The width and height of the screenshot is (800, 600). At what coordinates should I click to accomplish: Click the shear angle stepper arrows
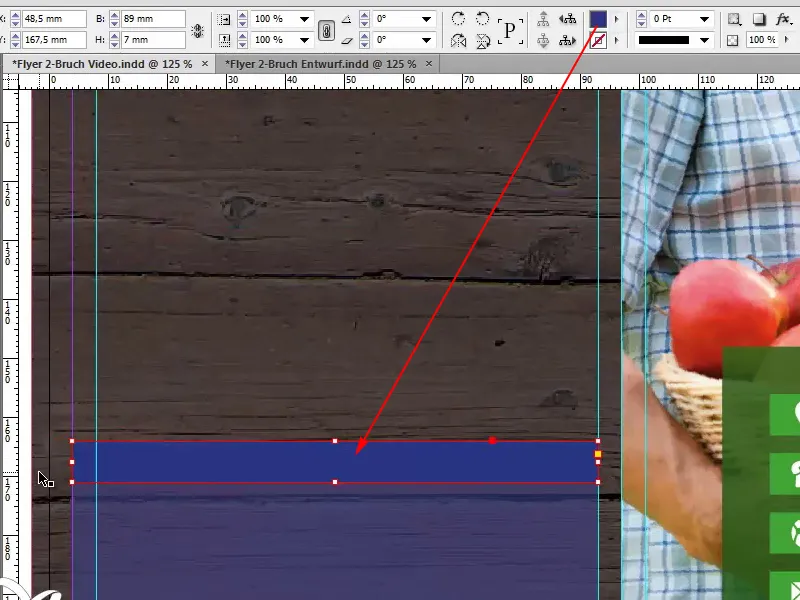[364, 40]
